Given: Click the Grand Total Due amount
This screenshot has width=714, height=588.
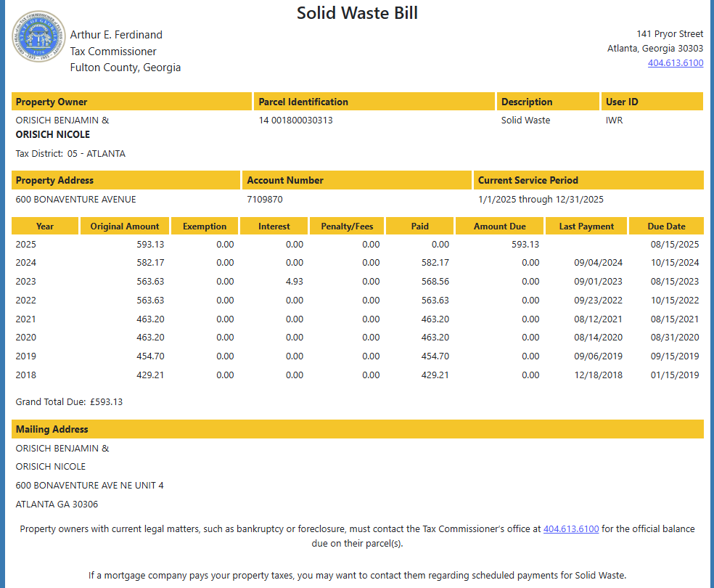Looking at the screenshot, I should pos(106,402).
